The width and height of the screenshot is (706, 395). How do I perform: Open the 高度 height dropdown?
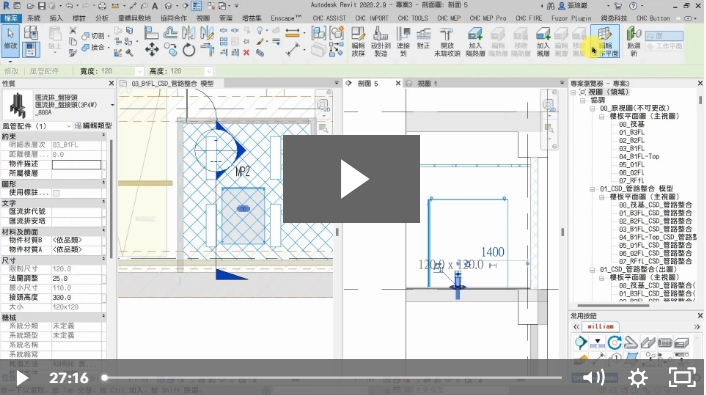coord(208,71)
